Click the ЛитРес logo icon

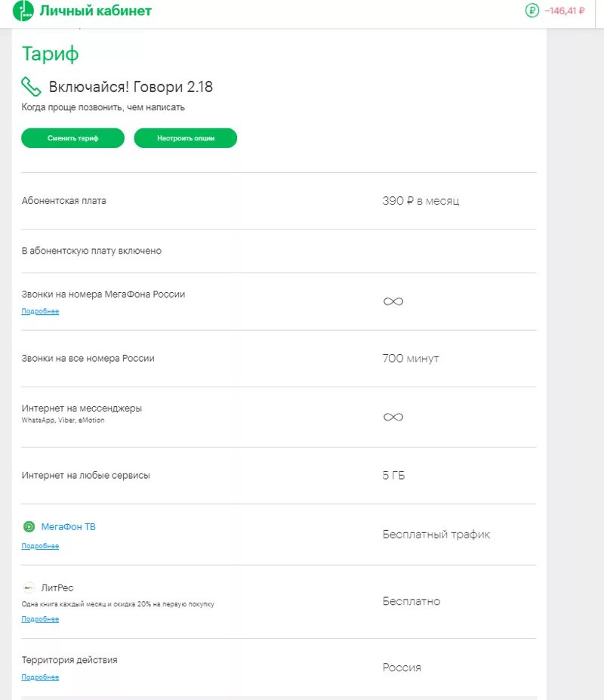29,587
